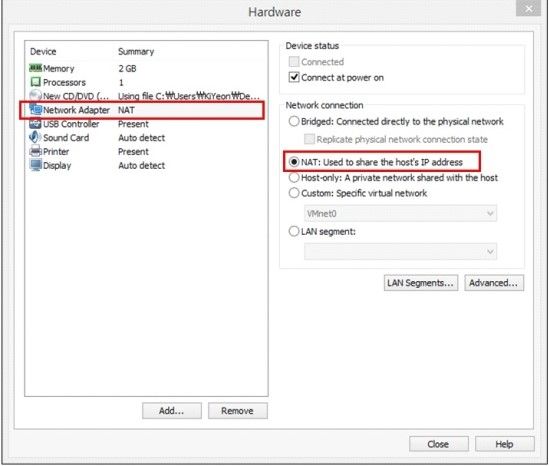Open Help for hardware settings
The width and height of the screenshot is (550, 466).
tap(504, 444)
